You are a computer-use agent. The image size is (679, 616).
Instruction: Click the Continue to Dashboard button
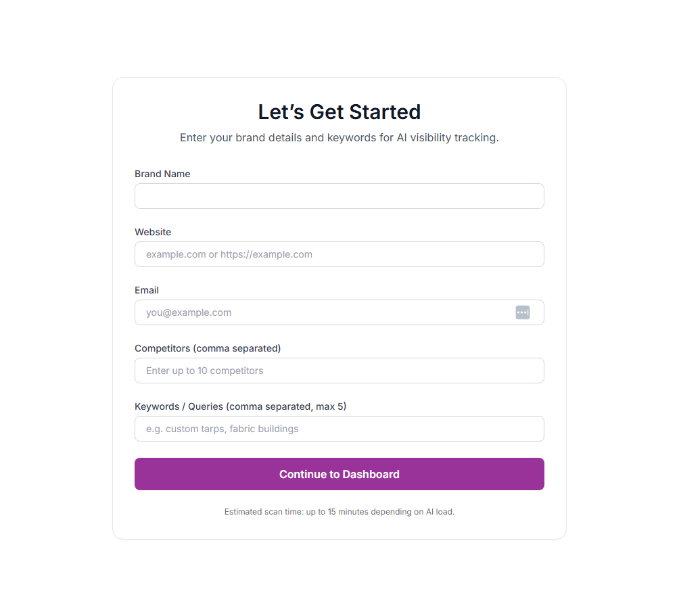[339, 474]
